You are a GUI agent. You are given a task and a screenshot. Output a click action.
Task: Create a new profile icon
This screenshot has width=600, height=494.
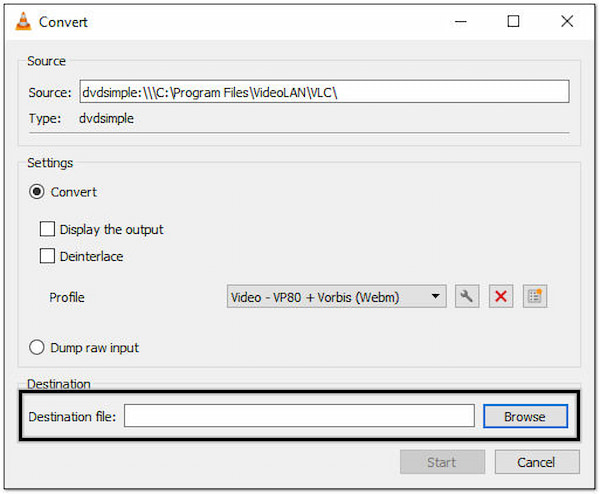pos(535,296)
